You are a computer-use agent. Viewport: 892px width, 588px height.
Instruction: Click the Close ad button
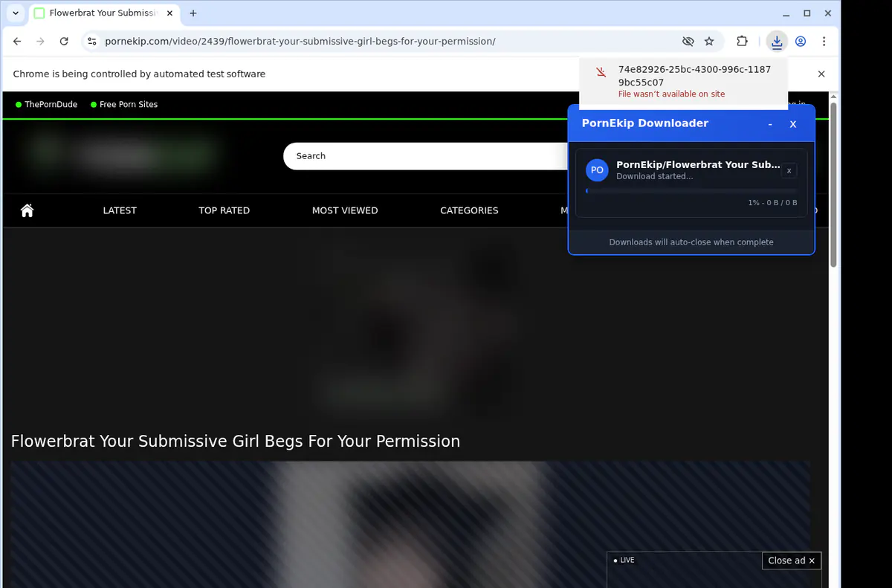pos(792,560)
